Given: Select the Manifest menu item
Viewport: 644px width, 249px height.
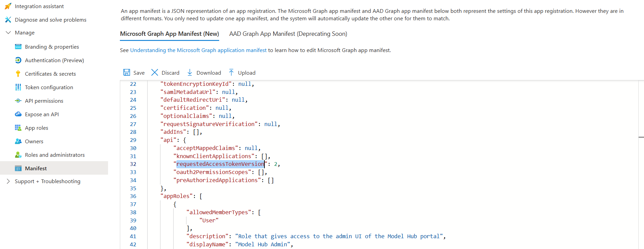Looking at the screenshot, I should (54, 168).
